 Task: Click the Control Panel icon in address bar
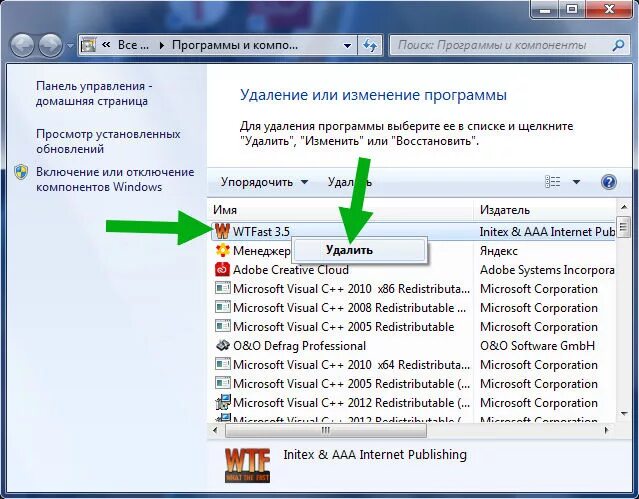click(88, 44)
